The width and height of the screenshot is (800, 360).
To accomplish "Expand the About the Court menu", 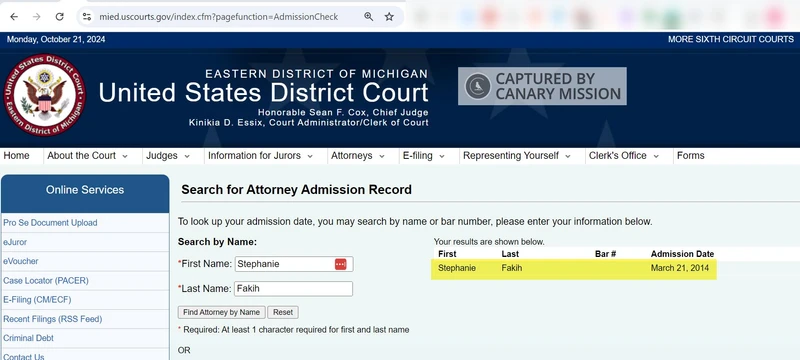I will (x=87, y=156).
